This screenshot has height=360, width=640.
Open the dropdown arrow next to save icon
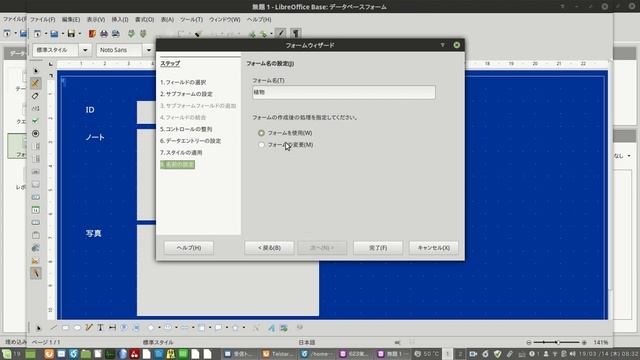[x=80, y=33]
